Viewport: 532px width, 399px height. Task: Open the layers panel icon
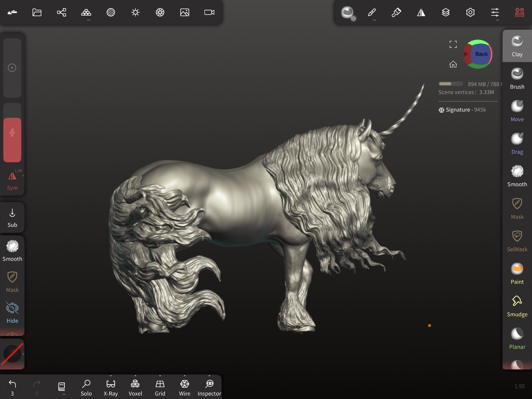click(x=446, y=12)
